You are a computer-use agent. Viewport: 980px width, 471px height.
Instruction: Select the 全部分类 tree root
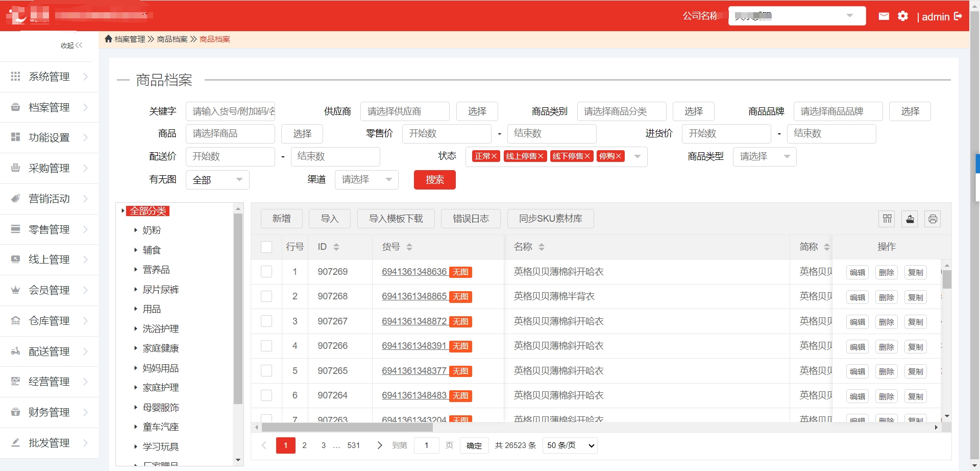[x=148, y=210]
